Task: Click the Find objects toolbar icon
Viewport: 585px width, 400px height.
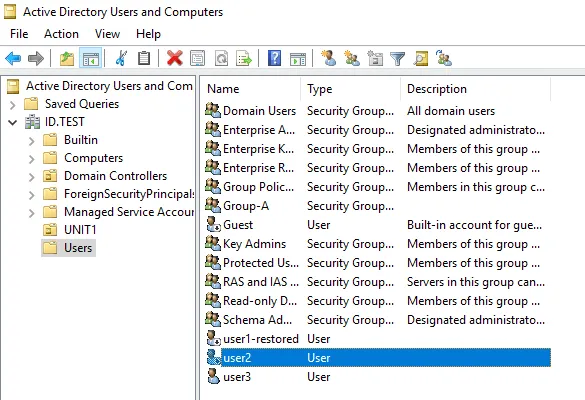Action: pyautogui.click(x=420, y=58)
